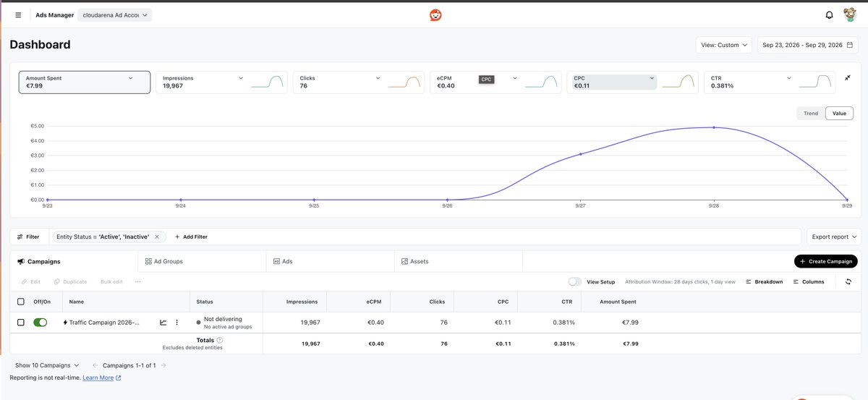
Task: Click the refresh table icon
Action: 848,282
